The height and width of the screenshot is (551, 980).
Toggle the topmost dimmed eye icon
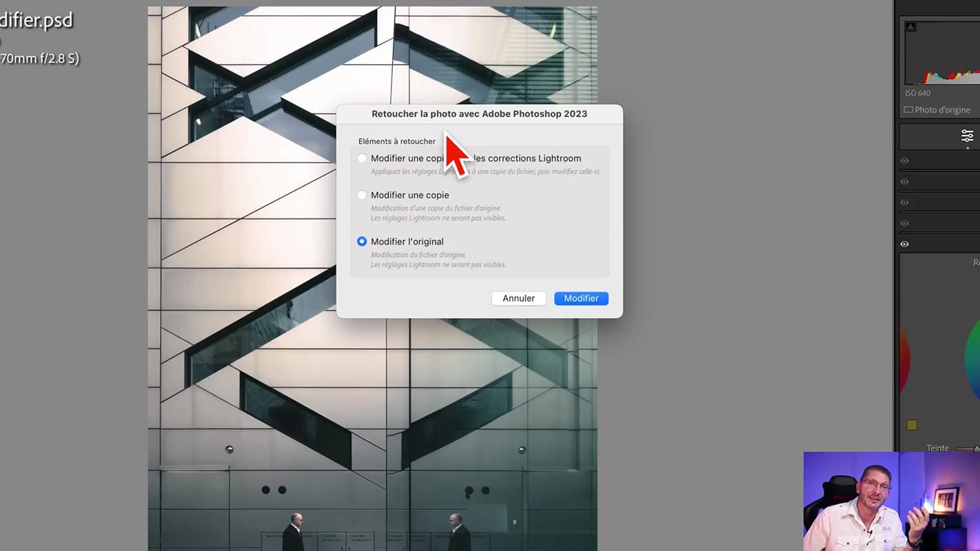[905, 160]
